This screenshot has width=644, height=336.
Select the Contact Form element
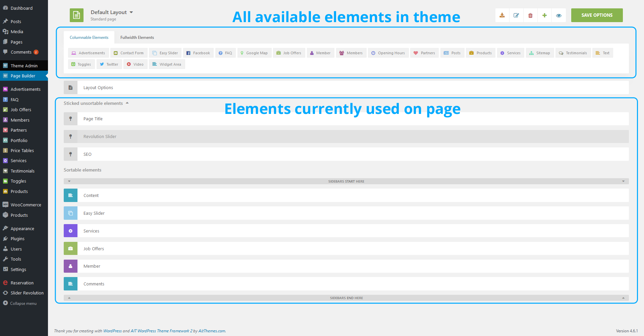tap(128, 53)
